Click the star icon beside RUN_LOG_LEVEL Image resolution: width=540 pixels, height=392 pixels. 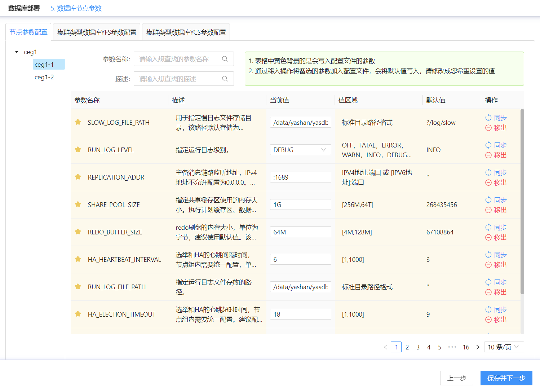coord(78,149)
